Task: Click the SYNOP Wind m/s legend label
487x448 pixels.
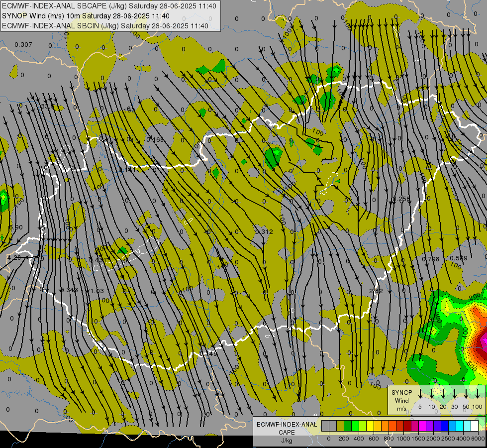Action: pos(402,400)
